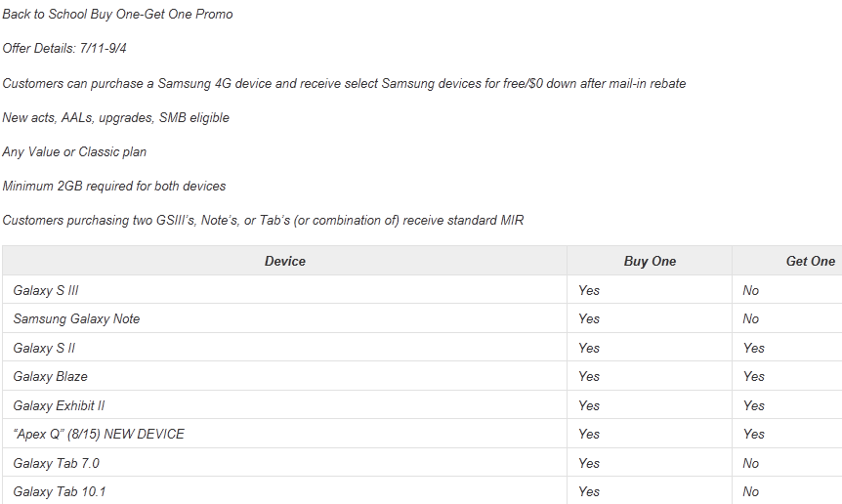Click the "Get One" column header

tap(810, 261)
